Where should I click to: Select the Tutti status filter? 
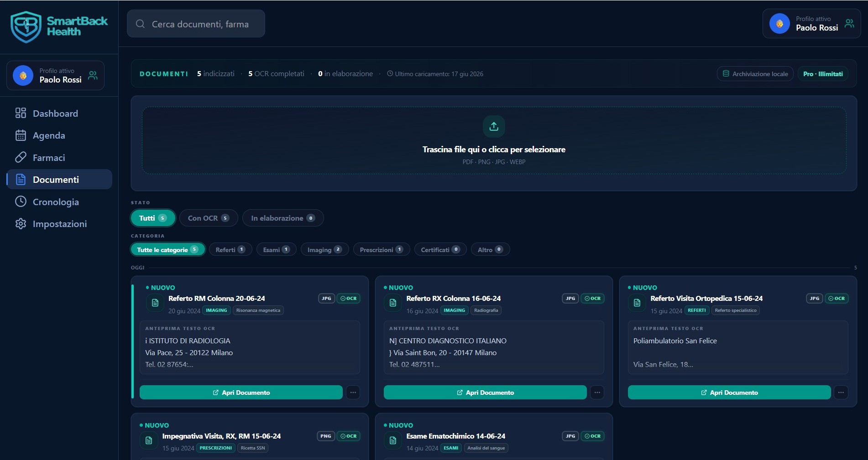point(153,218)
